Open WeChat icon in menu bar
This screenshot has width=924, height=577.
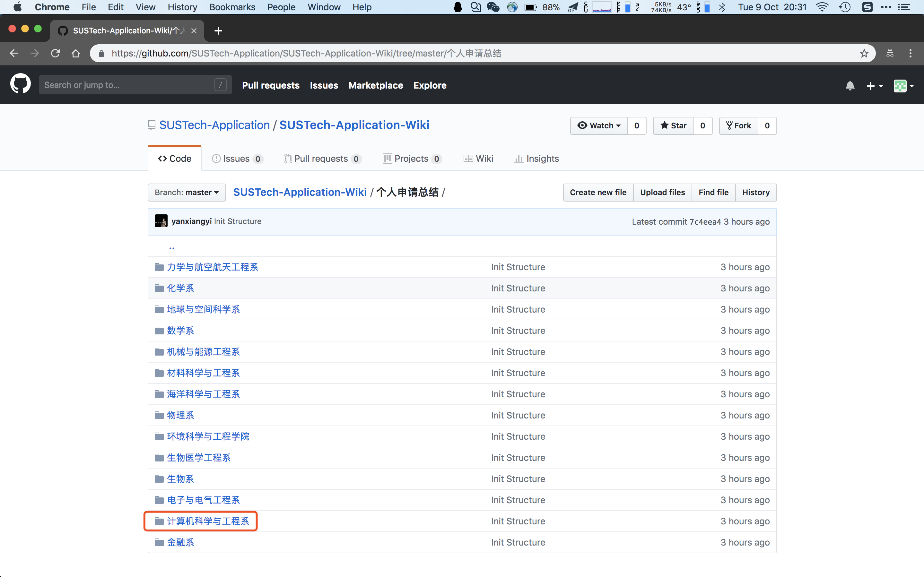click(x=493, y=7)
